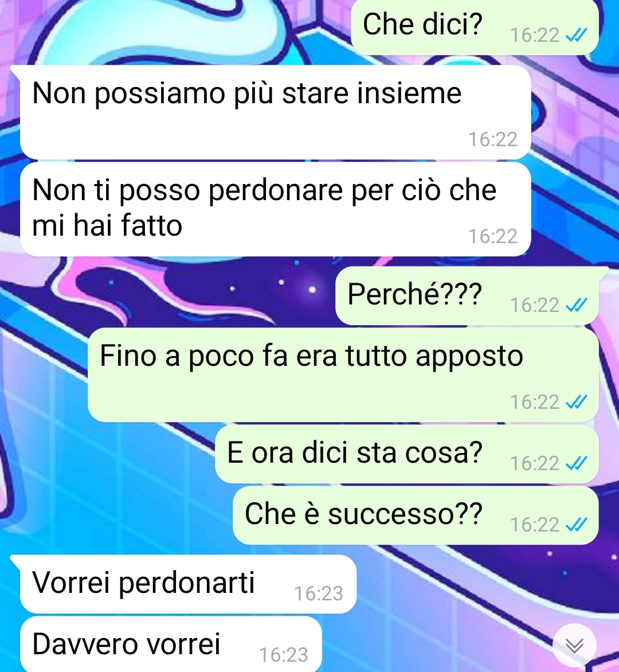619x672 pixels.
Task: Tap the read ticks on 'E ora dici sta cosa?'
Action: pyautogui.click(x=576, y=463)
